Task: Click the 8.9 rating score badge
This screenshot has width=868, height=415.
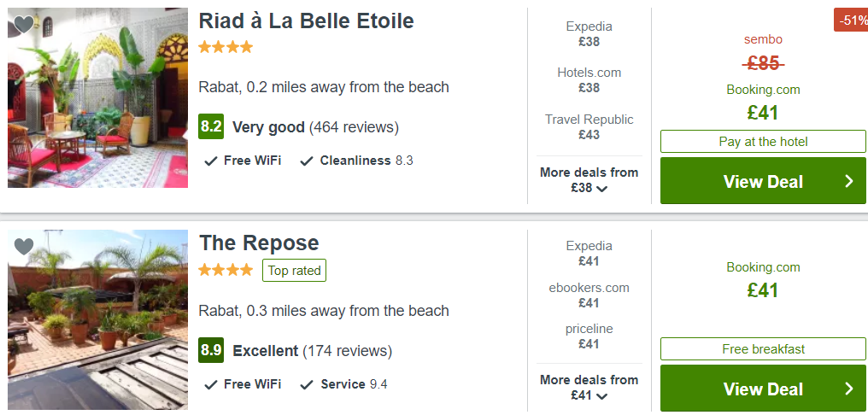Action: click(x=211, y=350)
